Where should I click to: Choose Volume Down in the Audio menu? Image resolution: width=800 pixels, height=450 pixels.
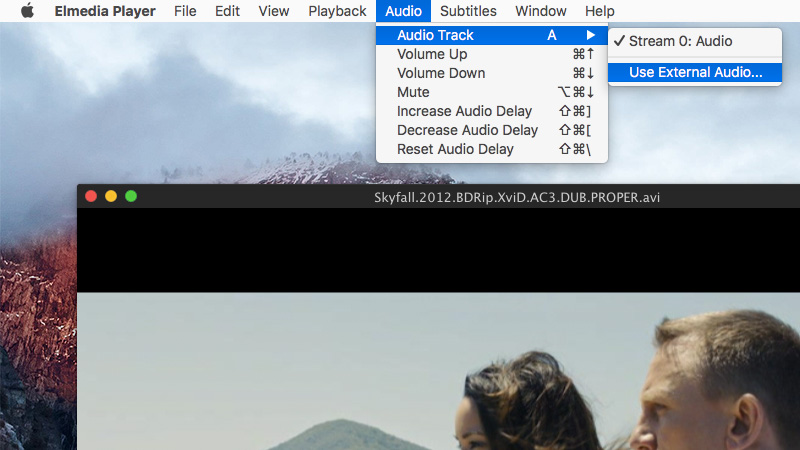click(492, 73)
